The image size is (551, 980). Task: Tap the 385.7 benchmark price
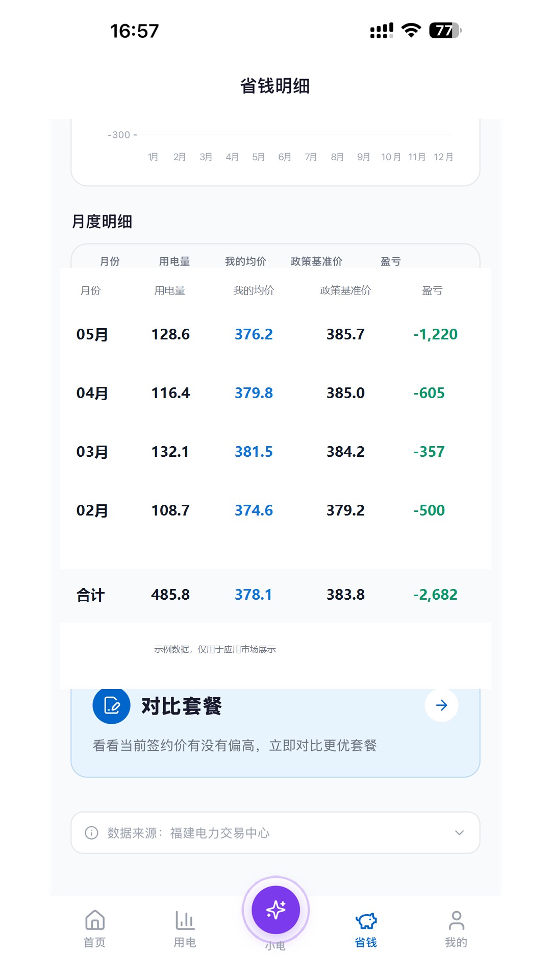345,334
